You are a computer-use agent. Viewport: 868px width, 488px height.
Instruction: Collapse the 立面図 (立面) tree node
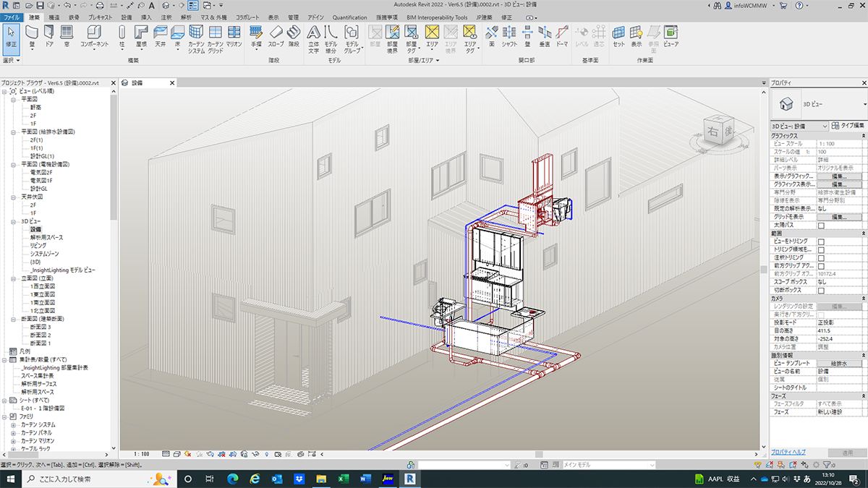(x=14, y=278)
